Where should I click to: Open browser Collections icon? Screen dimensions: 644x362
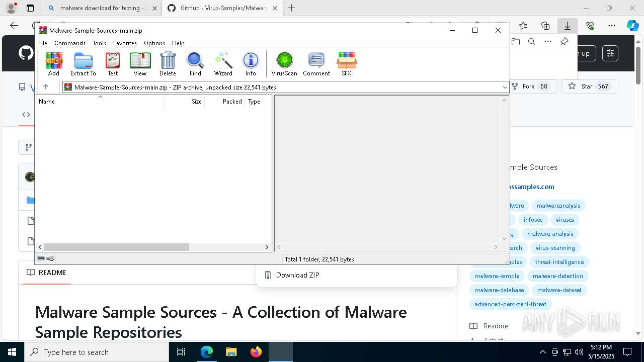pyautogui.click(x=545, y=26)
